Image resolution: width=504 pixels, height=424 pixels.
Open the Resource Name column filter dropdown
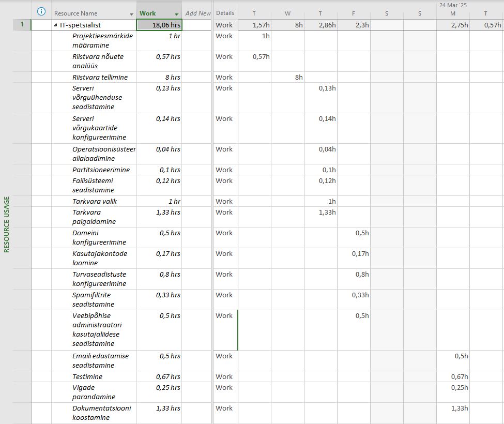[130, 13]
